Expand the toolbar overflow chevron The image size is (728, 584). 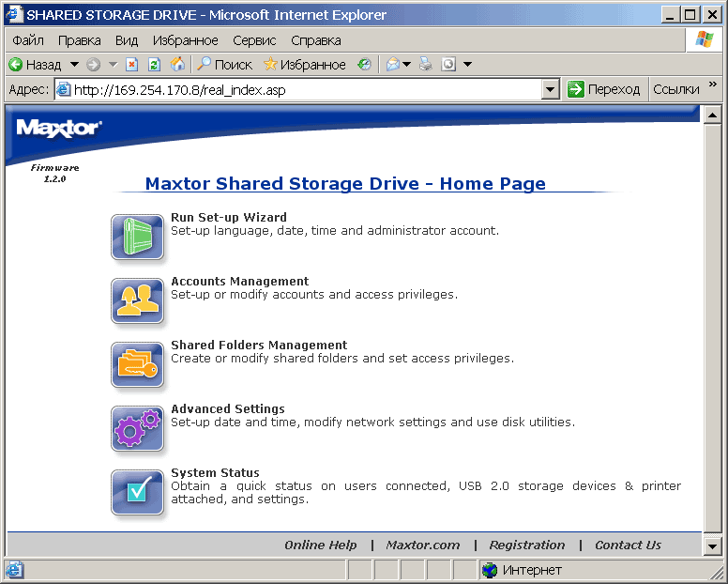point(713,85)
